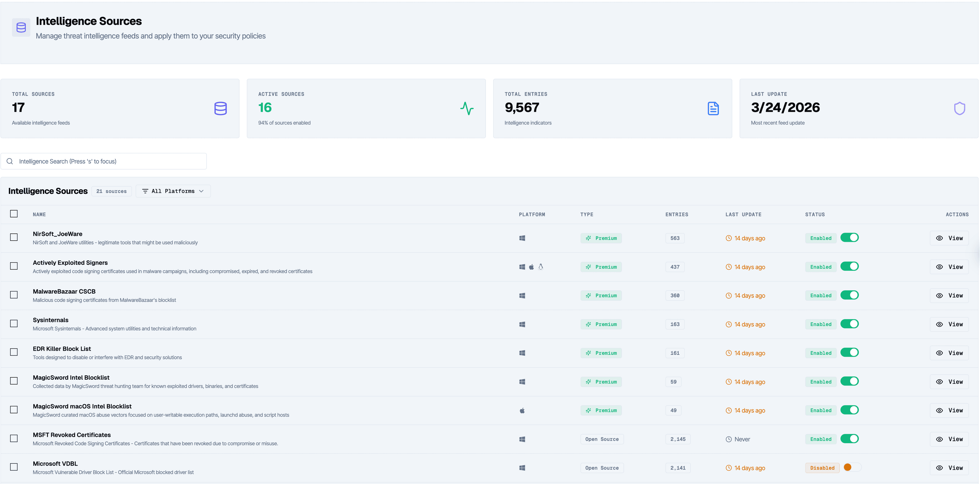This screenshot has height=484, width=980.
Task: Disable the NirSoft_JoeWare source toggle
Action: tap(850, 238)
